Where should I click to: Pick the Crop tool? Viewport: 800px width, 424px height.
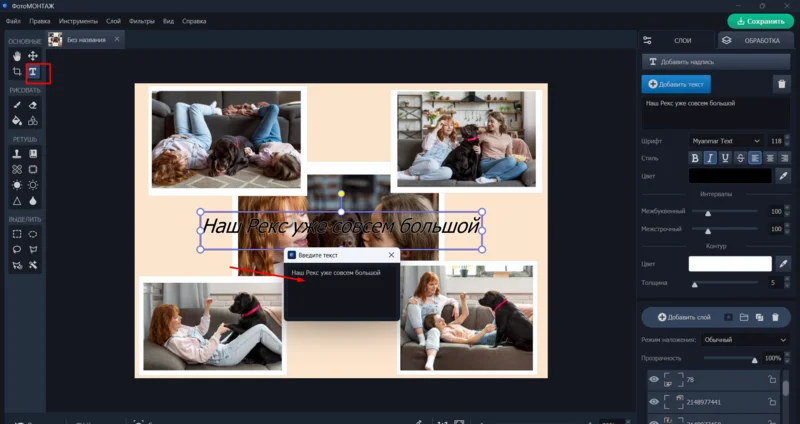coord(17,72)
